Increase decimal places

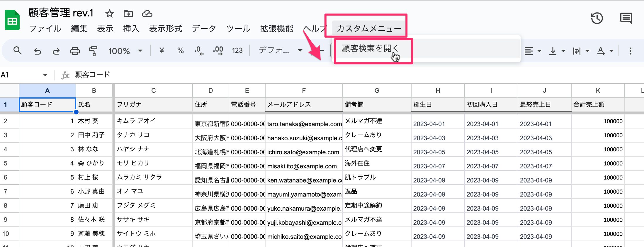pyautogui.click(x=218, y=51)
